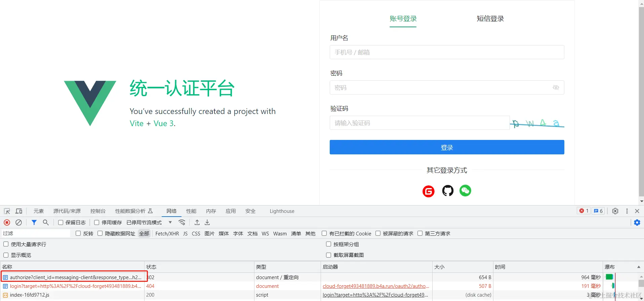Screen dimensions: 644x301
Task: Open the 控制台 tab
Action: 98,211
